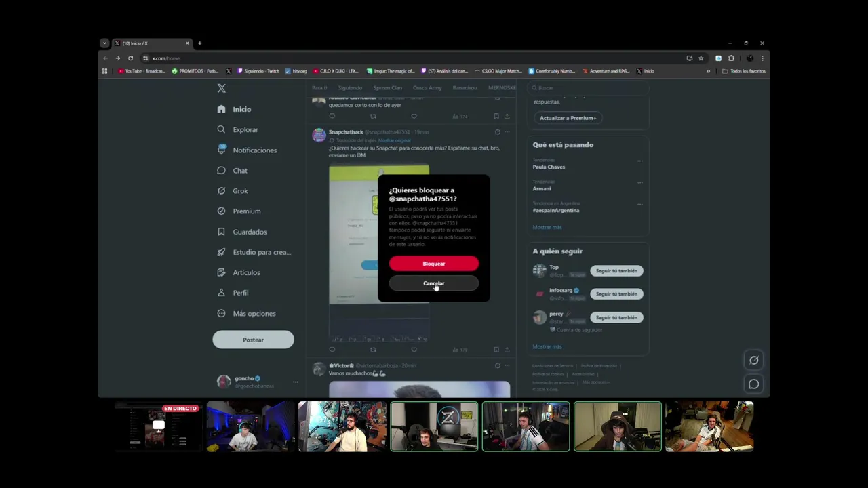Expand the hidden bookmarks overflow chevron

point(708,71)
